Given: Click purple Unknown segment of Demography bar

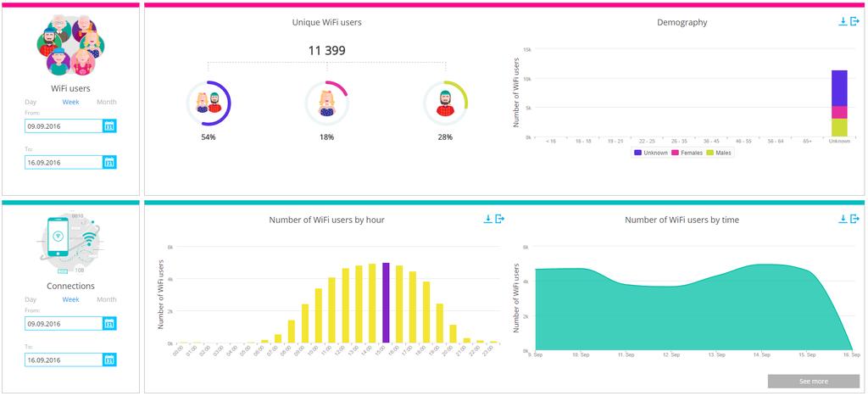Looking at the screenshot, I should pos(839,88).
